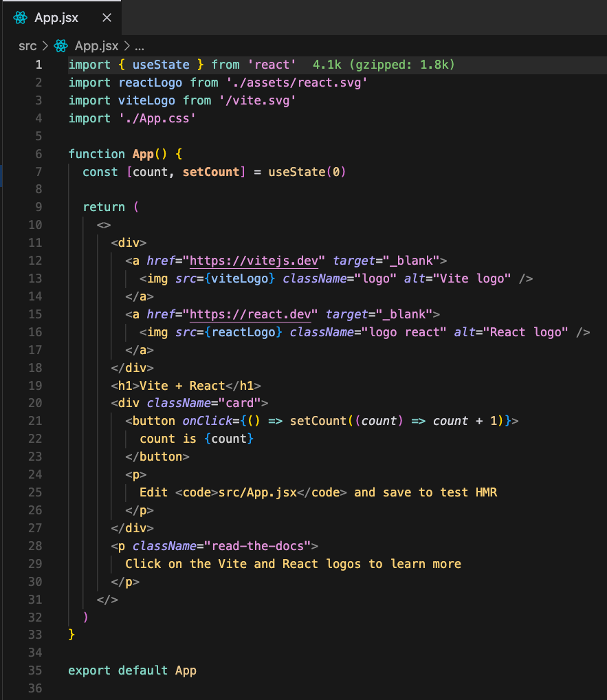
Task: Click the src breadcrumb segment
Action: 27,46
